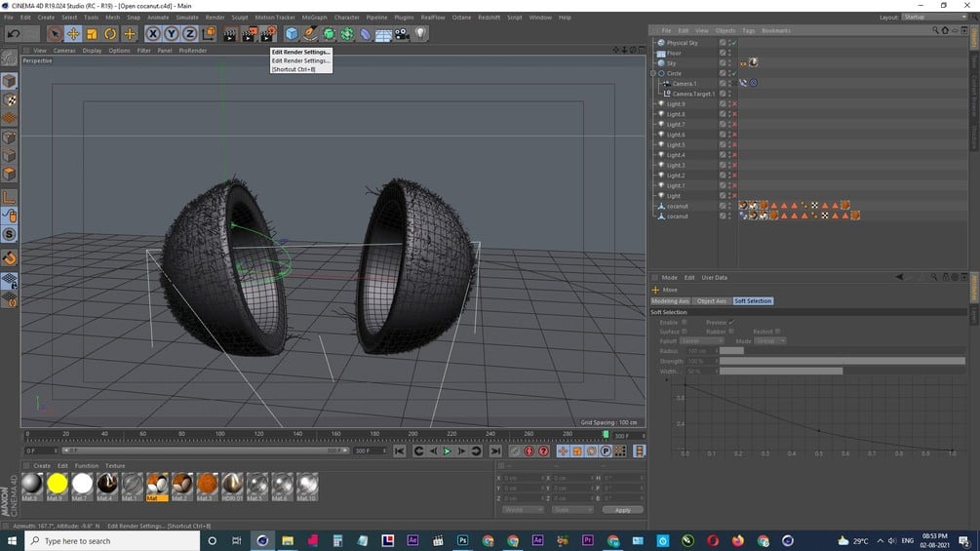Select Floor object row

coord(674,53)
